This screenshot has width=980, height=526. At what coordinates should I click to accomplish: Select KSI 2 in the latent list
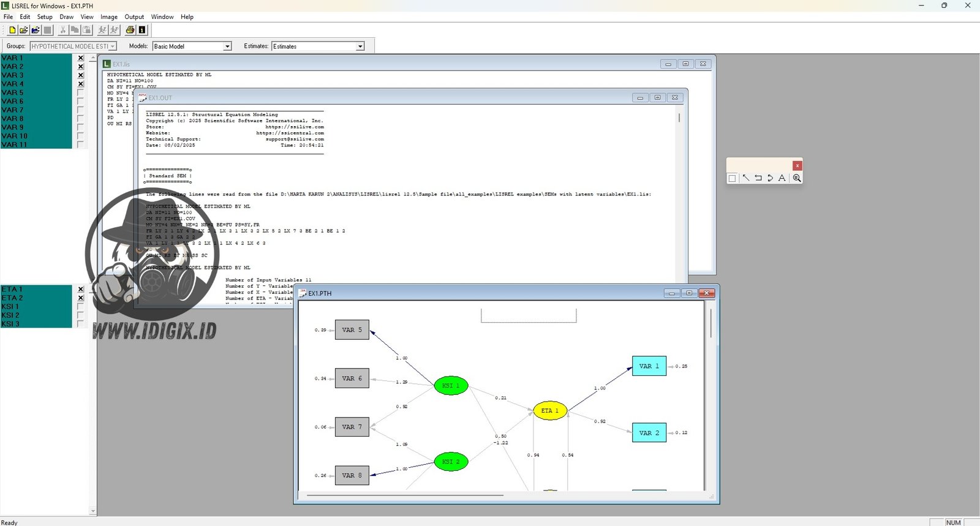coord(36,315)
